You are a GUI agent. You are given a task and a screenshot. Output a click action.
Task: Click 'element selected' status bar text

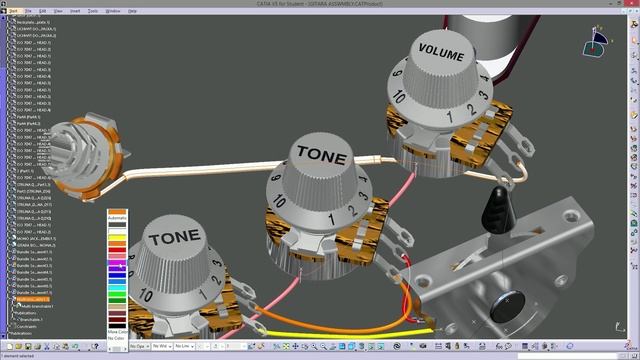pyautogui.click(x=20, y=356)
